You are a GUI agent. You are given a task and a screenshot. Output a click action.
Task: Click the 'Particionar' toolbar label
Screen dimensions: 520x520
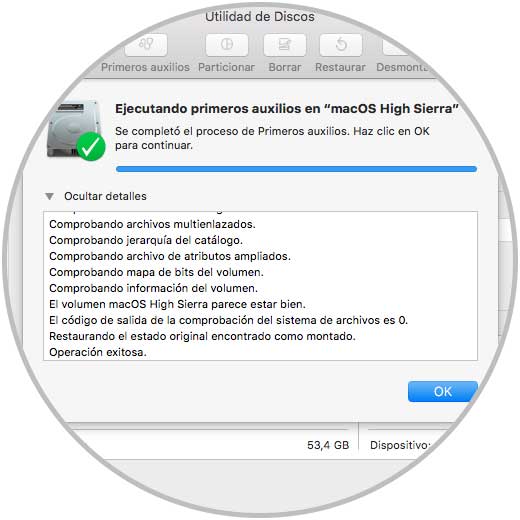[x=226, y=67]
